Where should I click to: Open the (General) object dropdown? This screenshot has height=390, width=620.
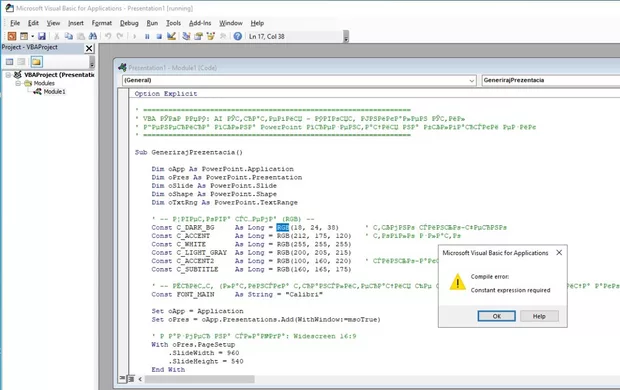click(299, 80)
